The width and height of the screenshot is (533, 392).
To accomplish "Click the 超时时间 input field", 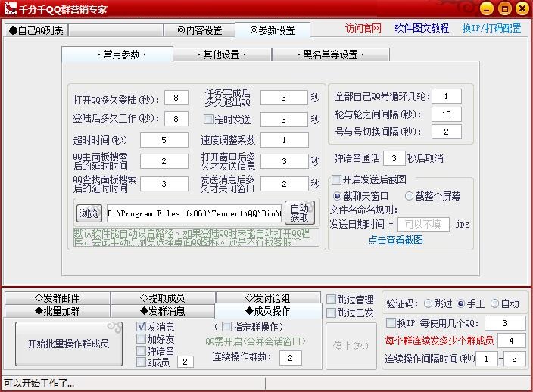I will click(x=164, y=140).
